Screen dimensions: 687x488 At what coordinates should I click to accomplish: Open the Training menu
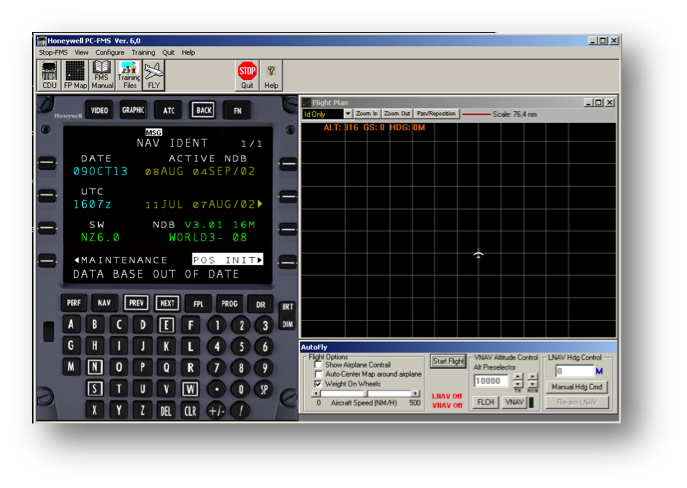pyautogui.click(x=143, y=52)
